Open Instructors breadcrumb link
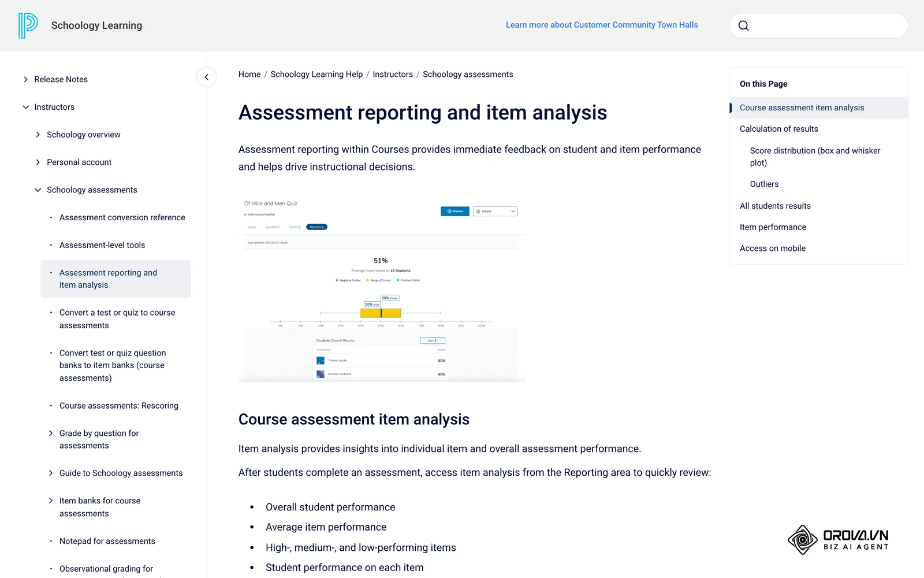The image size is (924, 578). [x=393, y=74]
